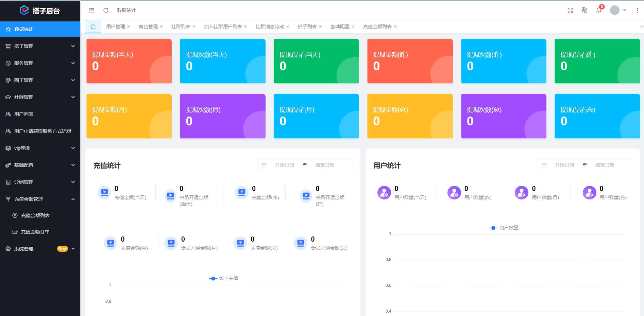Click the 提现金额(当天) red card
Screen dimensions: 644x316
[x=129, y=61]
